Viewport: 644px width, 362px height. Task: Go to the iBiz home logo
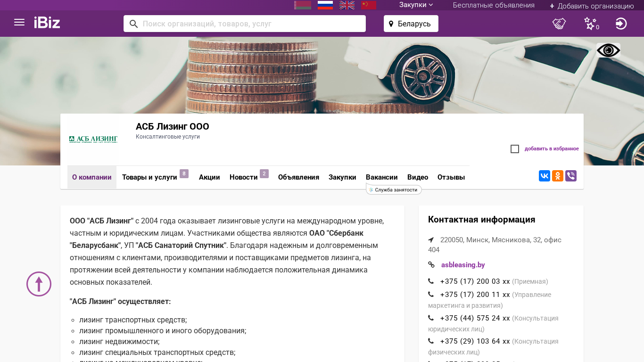coord(47,23)
